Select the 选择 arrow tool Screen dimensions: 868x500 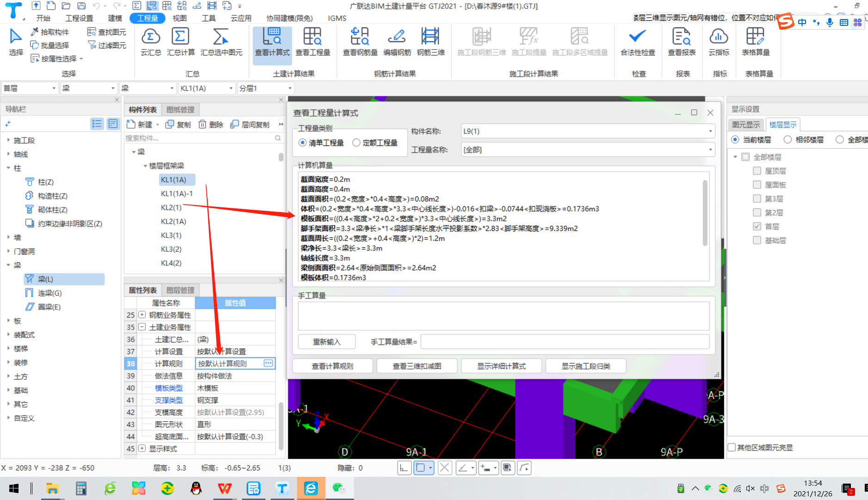[16, 42]
